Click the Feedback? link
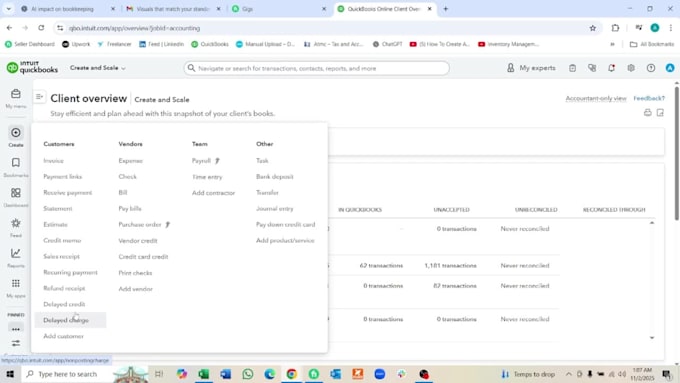 649,98
